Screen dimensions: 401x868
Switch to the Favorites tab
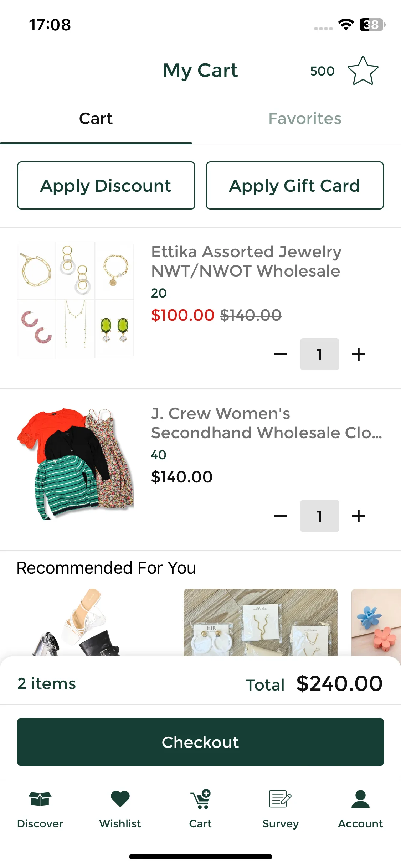coord(305,119)
